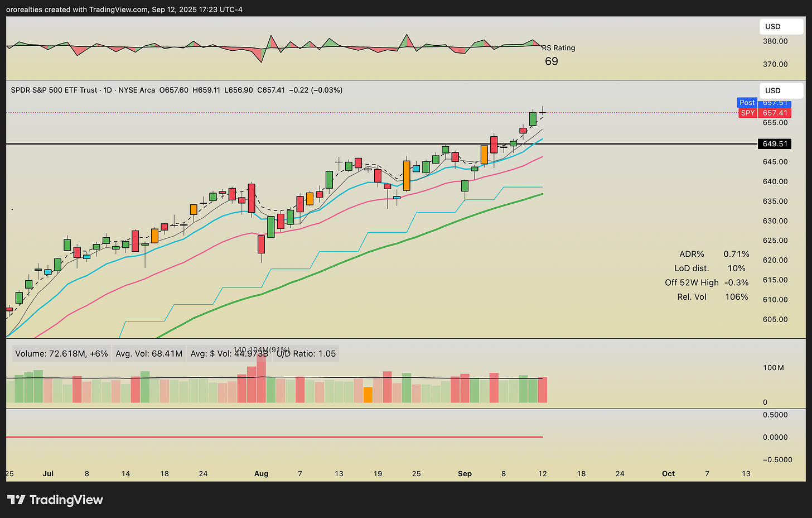This screenshot has width=812, height=518.
Task: Click the 635.00 price axis label
Action: [775, 202]
